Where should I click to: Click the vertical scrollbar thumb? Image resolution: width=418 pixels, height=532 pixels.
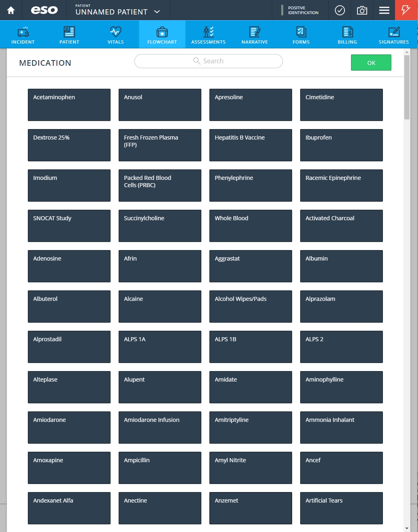click(x=407, y=87)
